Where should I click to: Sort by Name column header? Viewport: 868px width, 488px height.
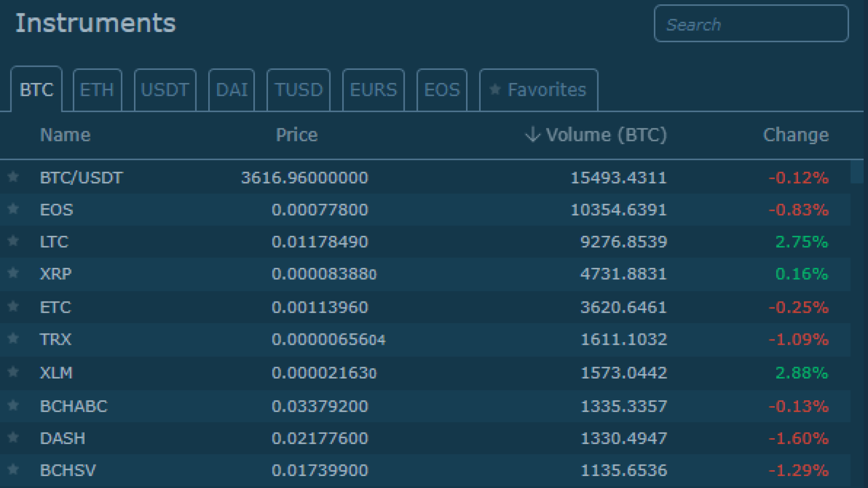[x=66, y=135]
